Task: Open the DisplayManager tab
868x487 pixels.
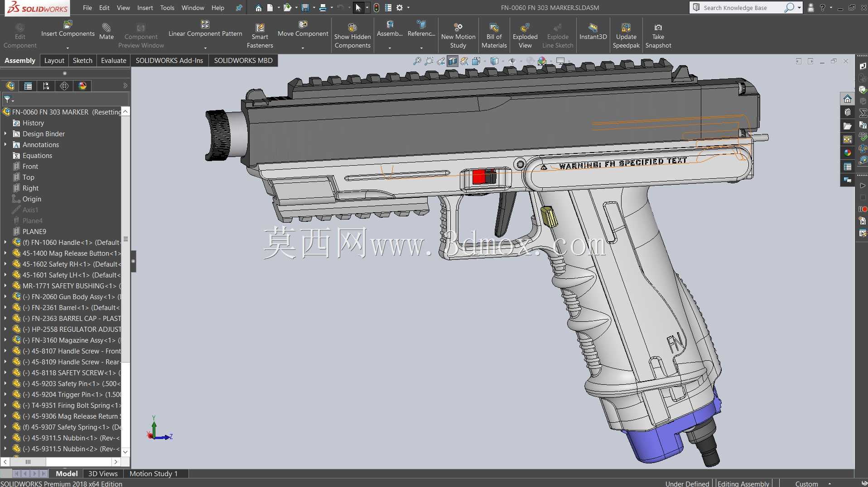Action: tap(82, 86)
